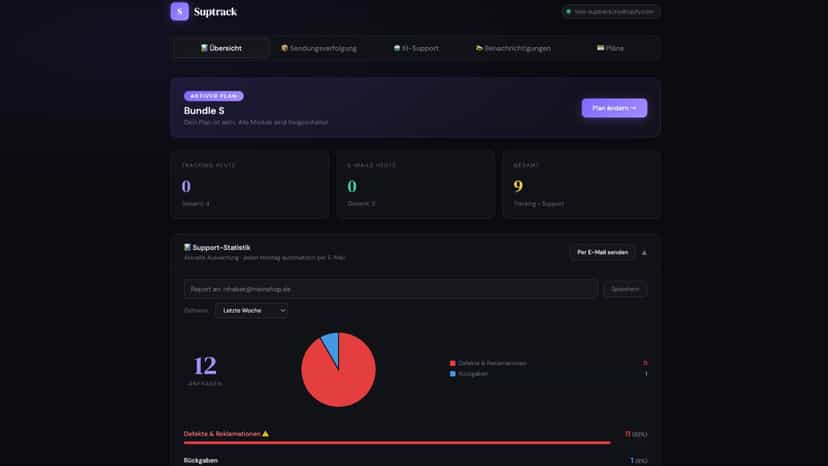
Task: Switch to the Benachrichtigungen tab
Action: pos(513,48)
